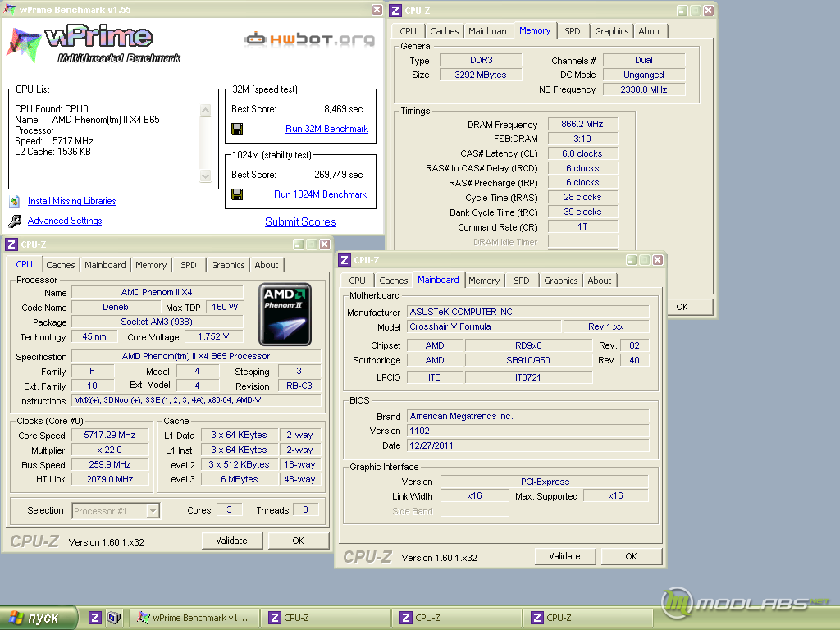
Task: Open Memory tab in CPU window
Action: [151, 265]
